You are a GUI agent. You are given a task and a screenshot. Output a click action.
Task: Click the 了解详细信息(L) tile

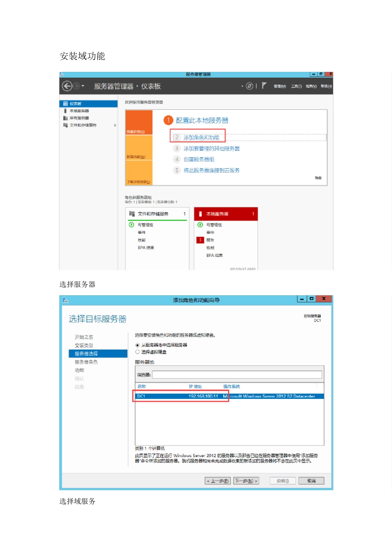(x=139, y=173)
